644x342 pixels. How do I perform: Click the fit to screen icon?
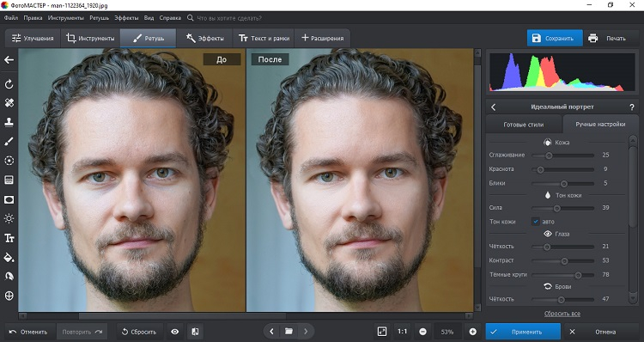382,332
